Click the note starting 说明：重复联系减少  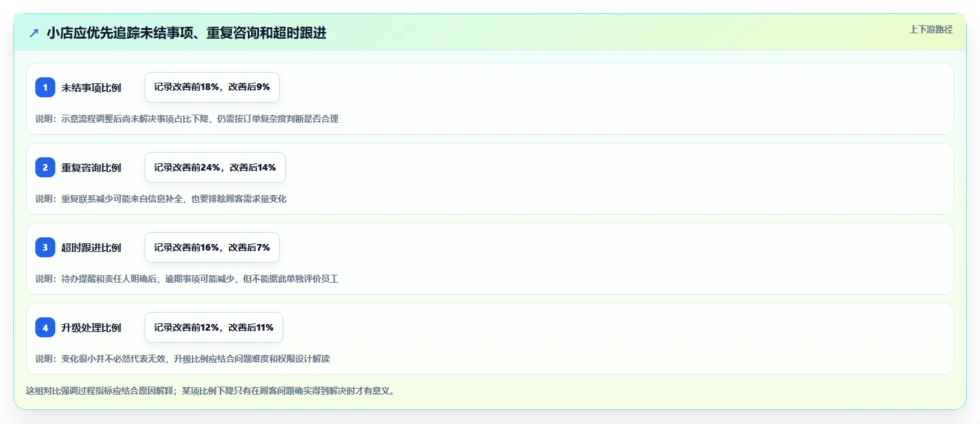pos(161,199)
